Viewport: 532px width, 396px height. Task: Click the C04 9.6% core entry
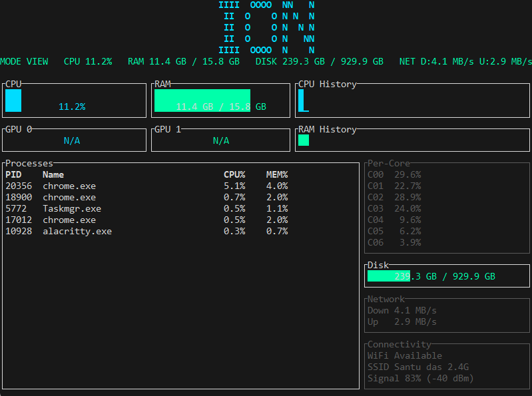[x=394, y=220]
